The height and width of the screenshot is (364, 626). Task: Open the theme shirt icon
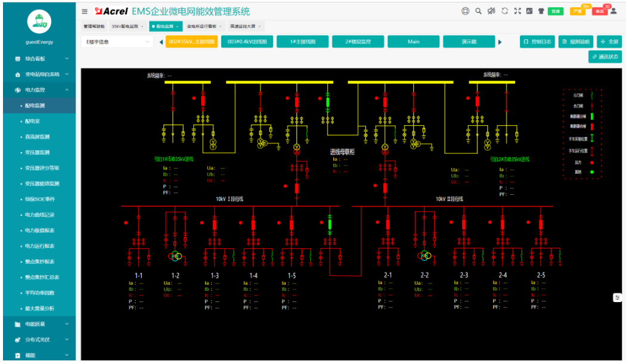point(541,11)
